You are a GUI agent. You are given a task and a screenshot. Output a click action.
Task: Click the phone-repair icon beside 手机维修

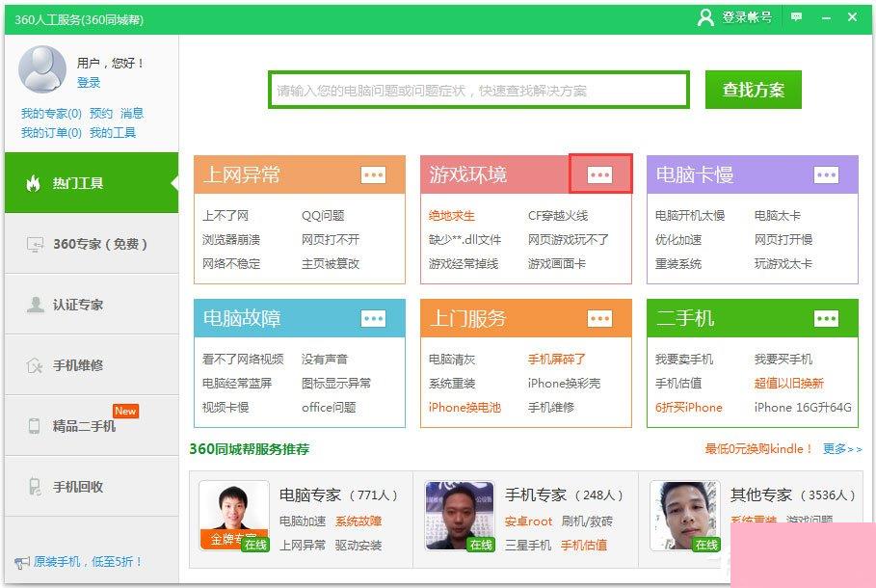point(35,365)
